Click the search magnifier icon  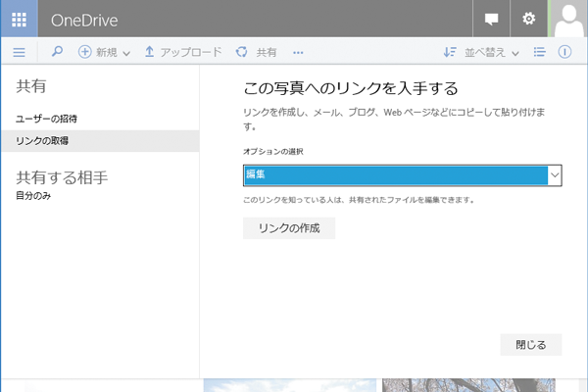[x=57, y=51]
